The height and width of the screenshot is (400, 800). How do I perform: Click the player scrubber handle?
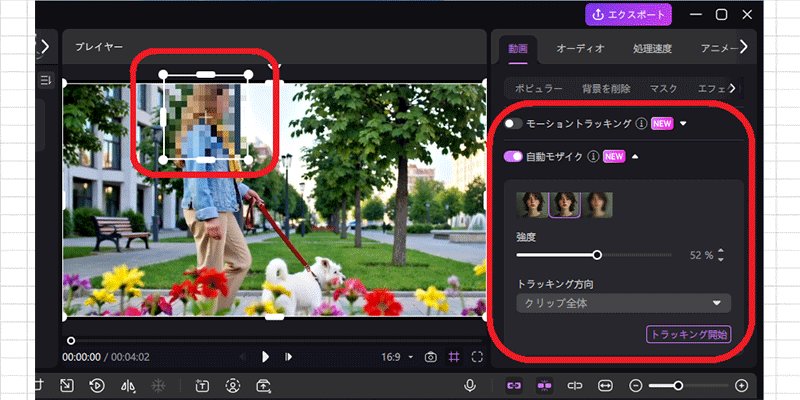coord(71,340)
